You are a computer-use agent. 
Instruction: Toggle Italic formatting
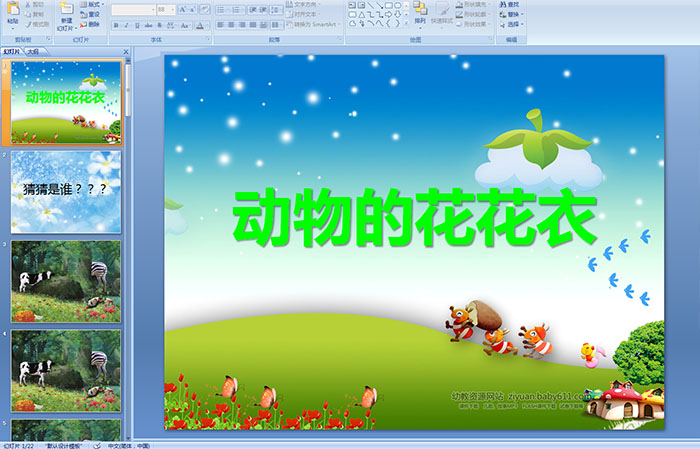(126, 25)
